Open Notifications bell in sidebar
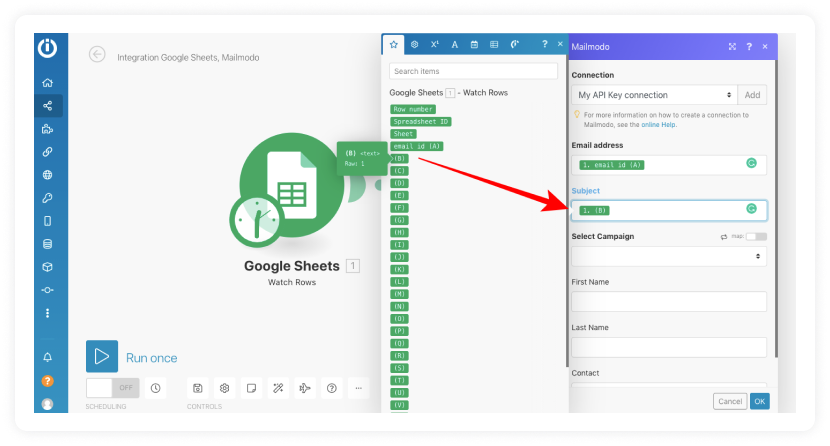Image resolution: width=830 pixels, height=446 pixels. tap(48, 357)
